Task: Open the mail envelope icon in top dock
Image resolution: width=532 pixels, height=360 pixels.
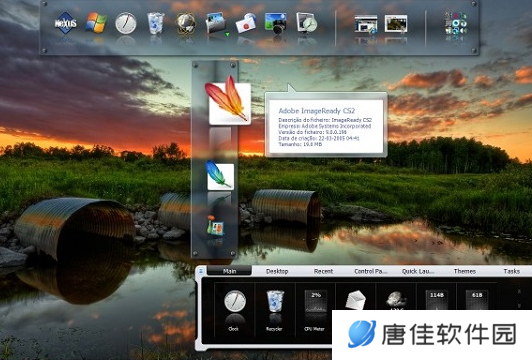Action: (246, 23)
